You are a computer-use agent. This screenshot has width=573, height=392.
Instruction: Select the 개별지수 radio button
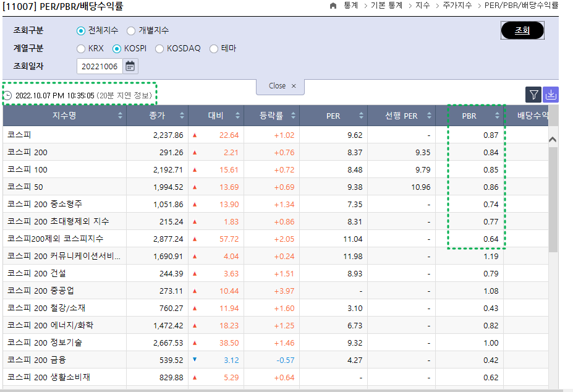pos(131,31)
